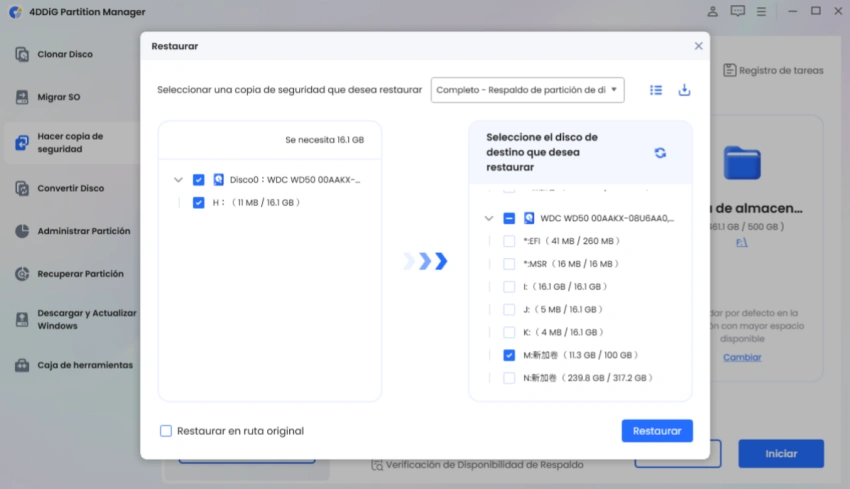
Task: Click the Clonar Disco sidebar icon
Action: coord(22,54)
